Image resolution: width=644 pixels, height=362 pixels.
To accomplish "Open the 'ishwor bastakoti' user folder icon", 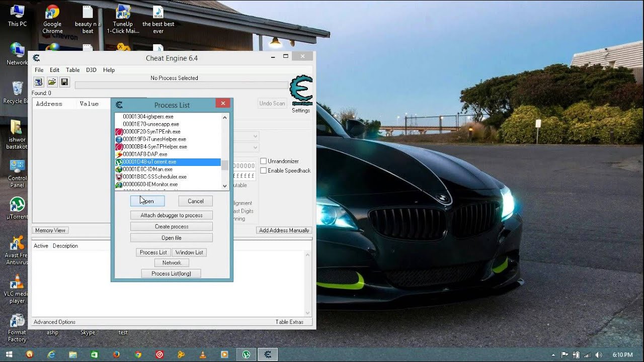I will click(x=17, y=135).
